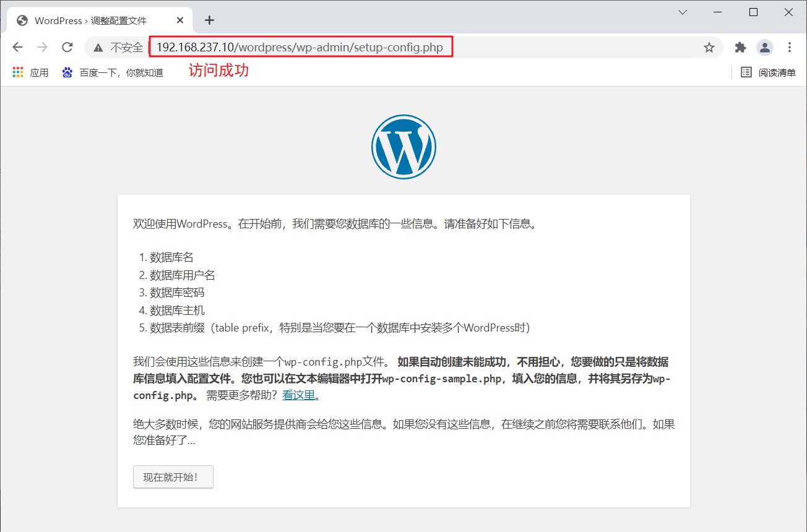This screenshot has width=807, height=532.
Task: Bookmark this page with star icon
Action: coord(709,48)
